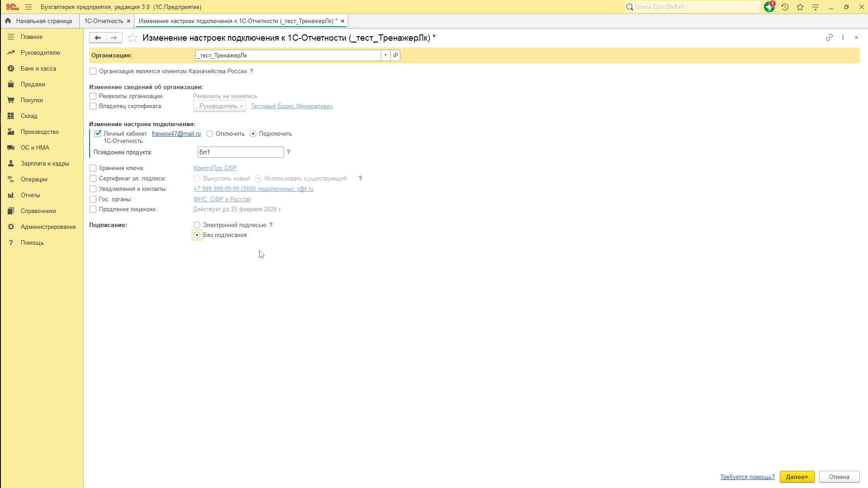868x488 pixels.
Task: Open Руководителю section in sidebar
Action: click(x=42, y=53)
